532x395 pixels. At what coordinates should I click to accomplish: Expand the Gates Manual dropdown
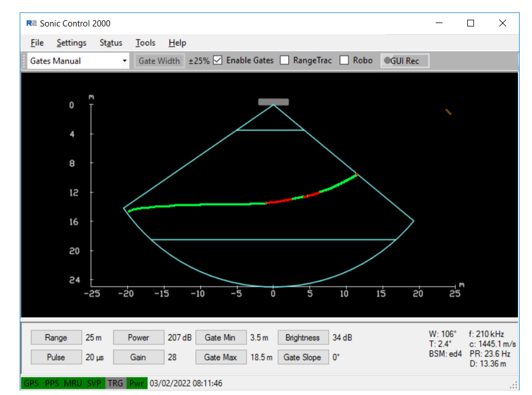tap(124, 61)
